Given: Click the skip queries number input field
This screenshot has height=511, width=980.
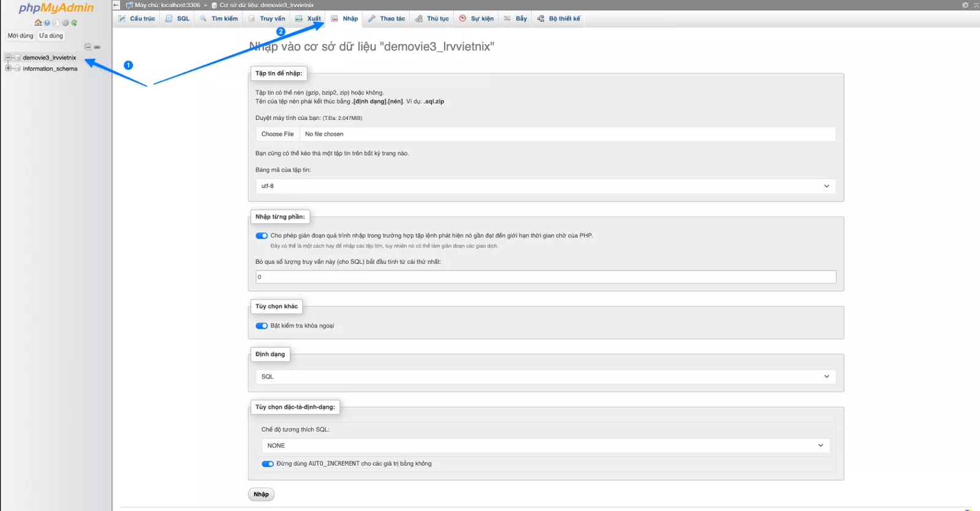Looking at the screenshot, I should (x=545, y=277).
